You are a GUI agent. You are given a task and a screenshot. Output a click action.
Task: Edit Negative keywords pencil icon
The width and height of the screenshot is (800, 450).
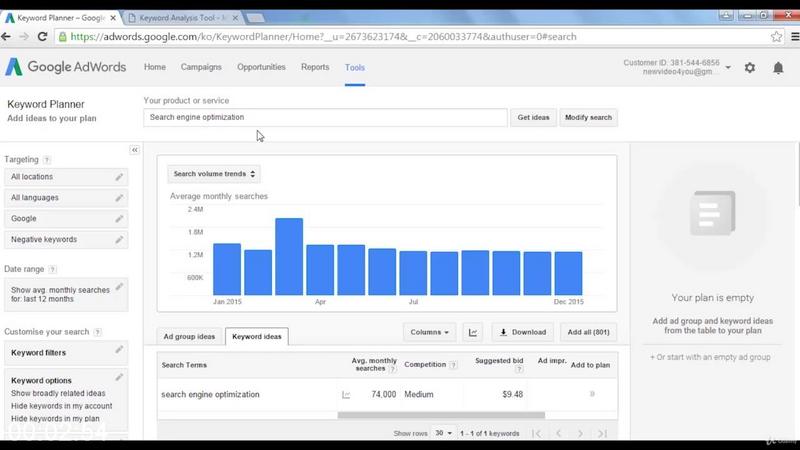pos(119,240)
